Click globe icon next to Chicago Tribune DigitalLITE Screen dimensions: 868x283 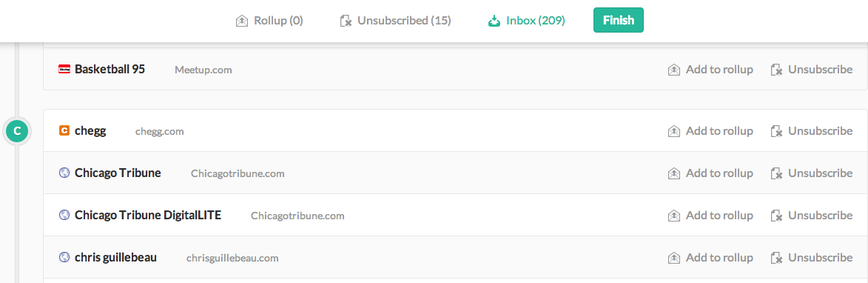coord(64,215)
